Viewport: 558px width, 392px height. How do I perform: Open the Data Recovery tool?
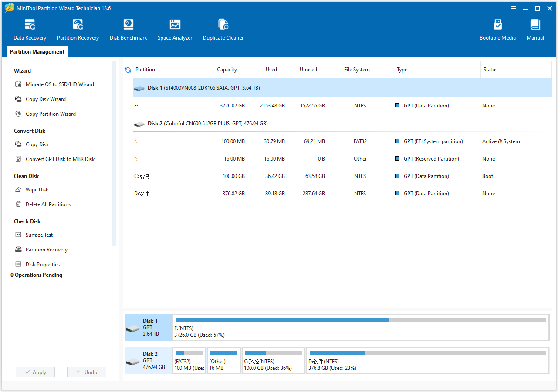[x=30, y=28]
